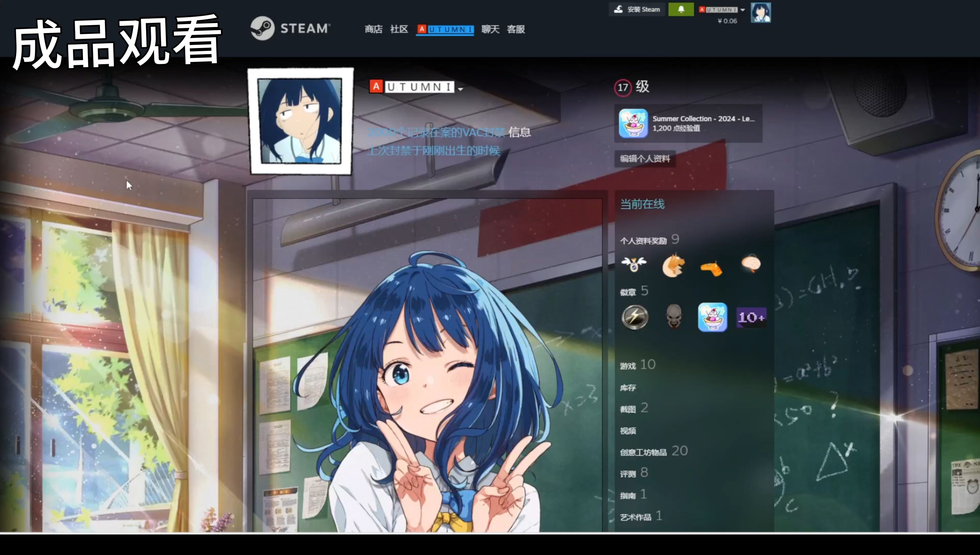The width and height of the screenshot is (980, 555).
Task: Click the brain award icon
Action: point(751,263)
